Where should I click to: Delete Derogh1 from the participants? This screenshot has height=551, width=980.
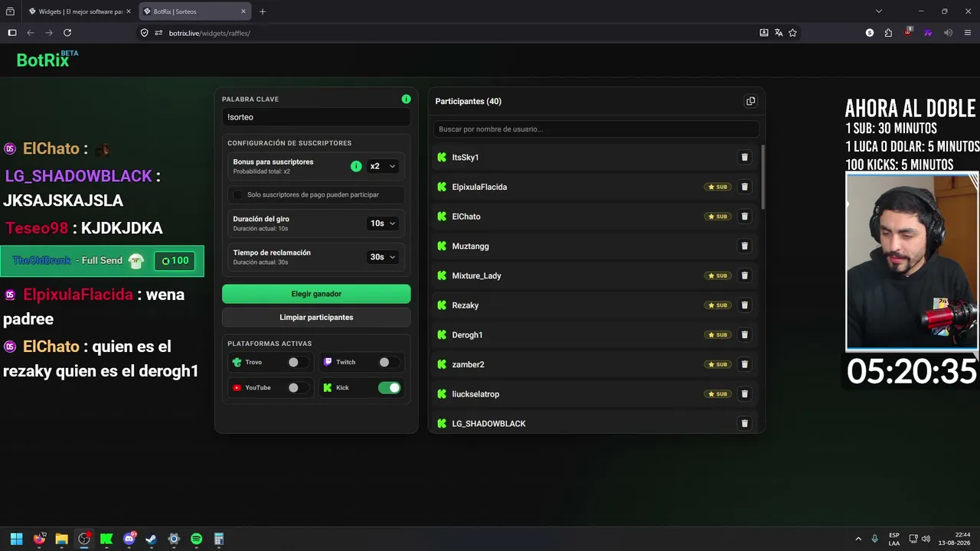coord(744,335)
